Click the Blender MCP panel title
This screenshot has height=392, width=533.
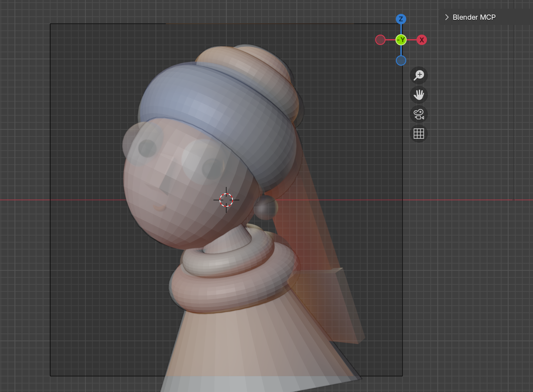[x=474, y=17]
